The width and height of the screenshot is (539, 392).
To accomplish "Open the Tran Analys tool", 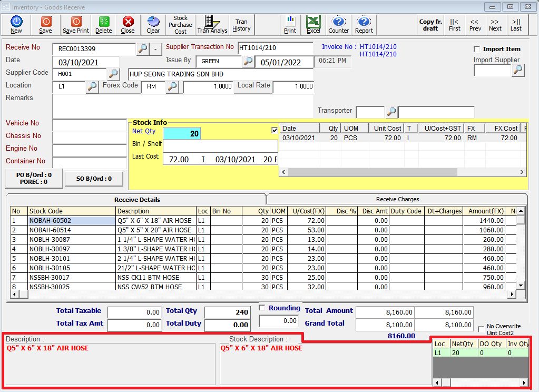I will tap(212, 25).
